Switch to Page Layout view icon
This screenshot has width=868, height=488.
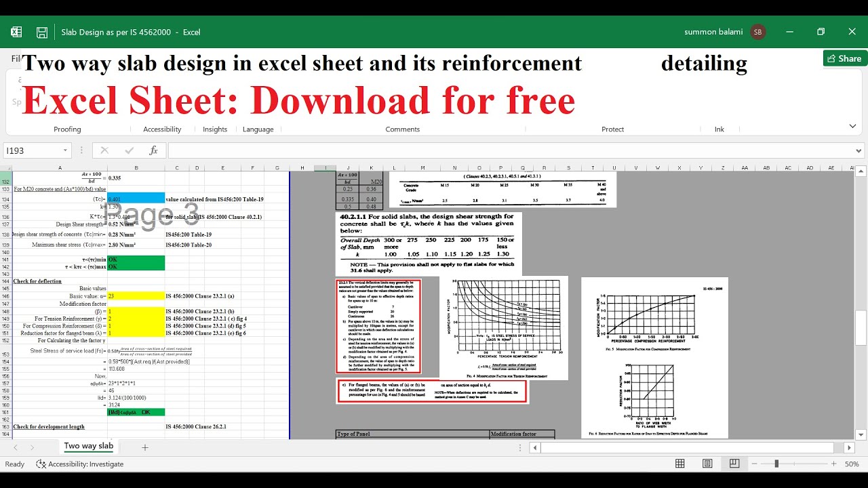[707, 464]
